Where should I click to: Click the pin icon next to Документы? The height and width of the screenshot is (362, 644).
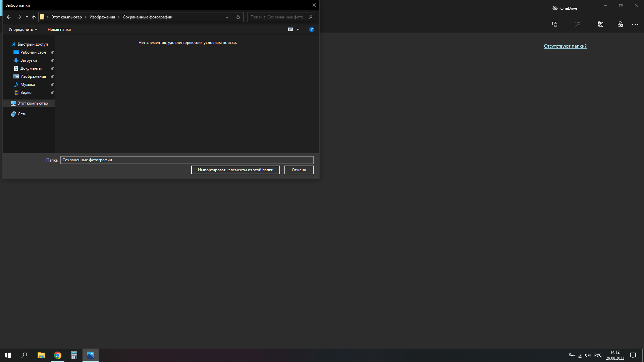coord(52,68)
